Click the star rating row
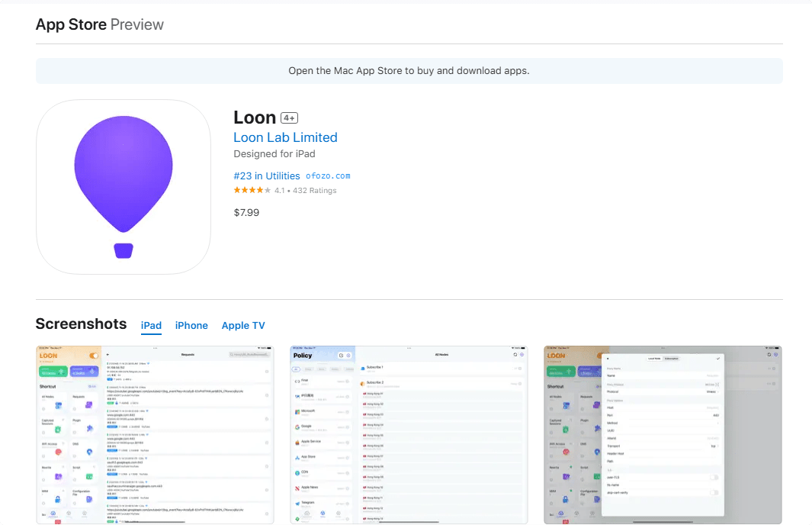Viewport: 812px width, 525px height. [252, 191]
